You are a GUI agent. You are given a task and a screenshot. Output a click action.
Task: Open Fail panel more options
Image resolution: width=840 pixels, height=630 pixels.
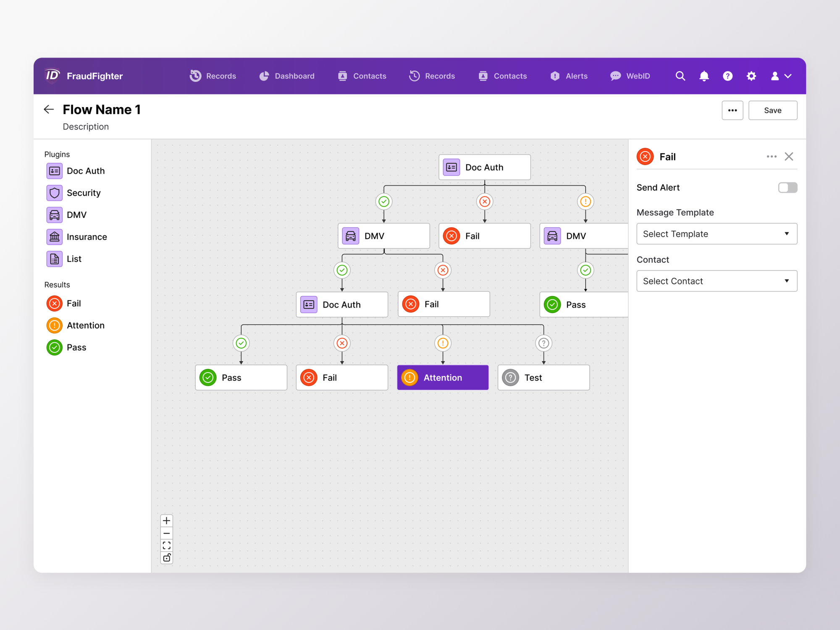pos(772,157)
